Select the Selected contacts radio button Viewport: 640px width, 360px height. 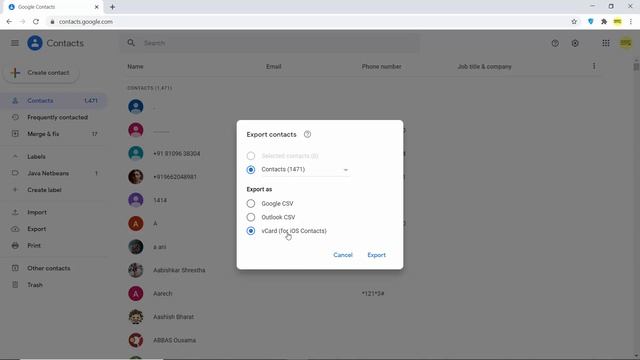pyautogui.click(x=251, y=156)
